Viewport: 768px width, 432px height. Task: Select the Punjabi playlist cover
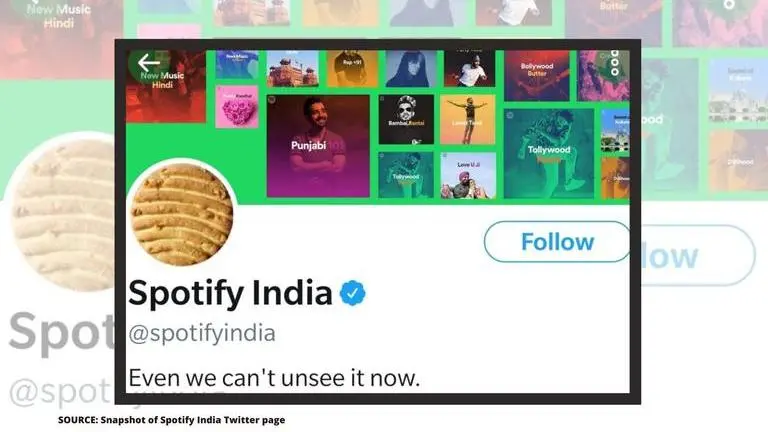(x=317, y=145)
